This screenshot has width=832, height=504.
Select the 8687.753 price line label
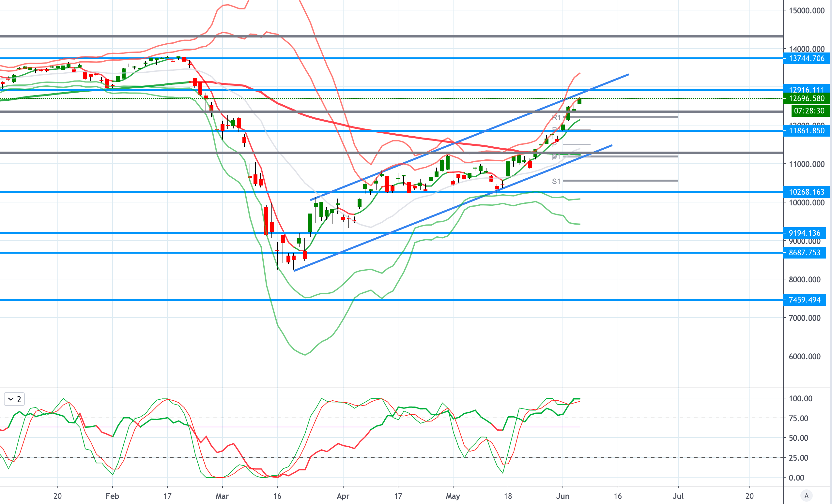coord(804,252)
